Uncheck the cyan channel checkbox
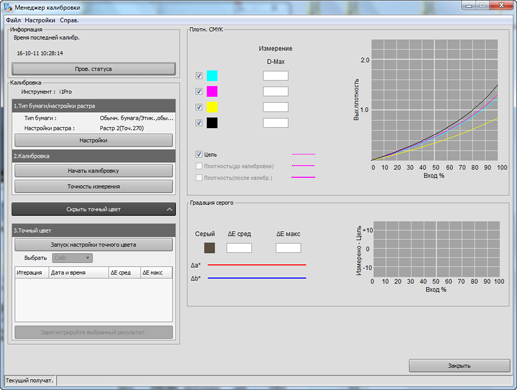 pos(199,76)
